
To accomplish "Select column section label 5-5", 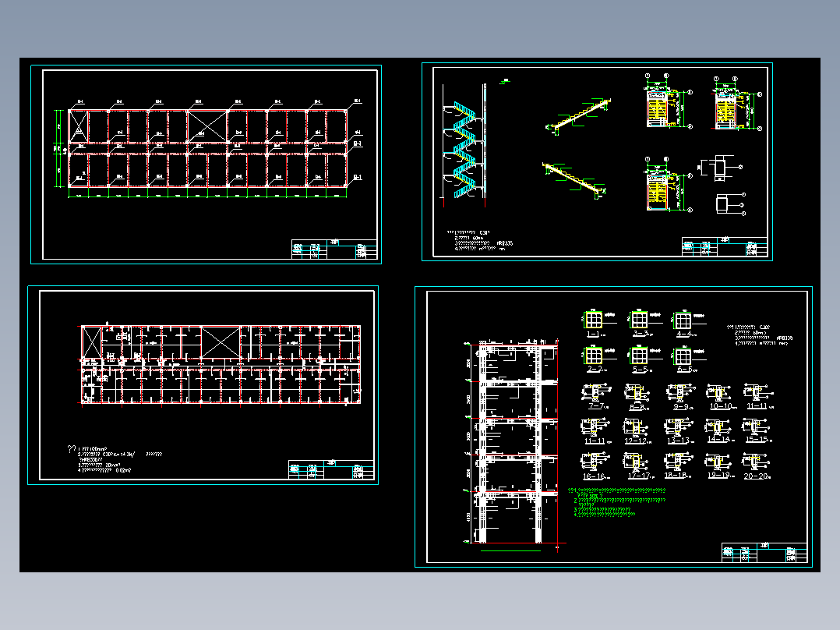I will point(641,370).
